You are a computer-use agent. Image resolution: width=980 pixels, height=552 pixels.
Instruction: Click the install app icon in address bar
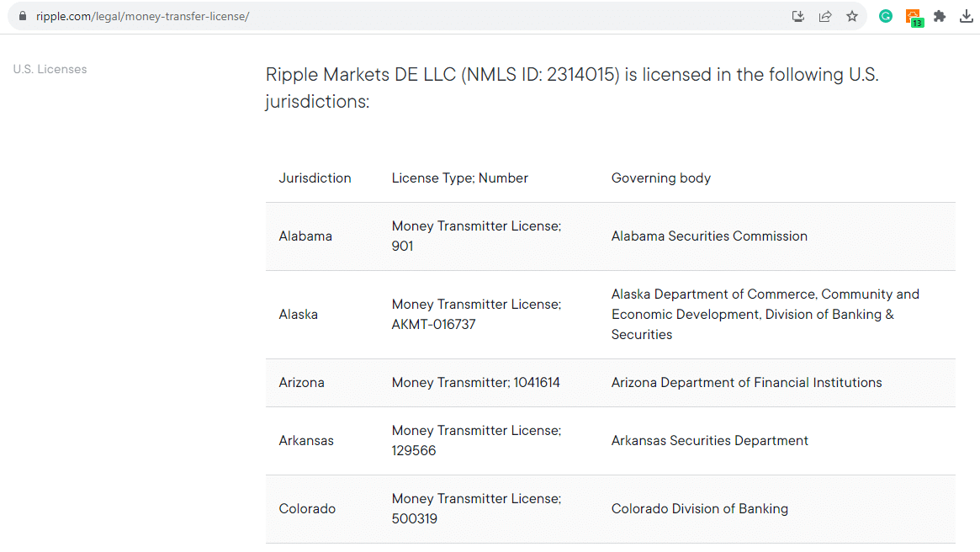[798, 16]
